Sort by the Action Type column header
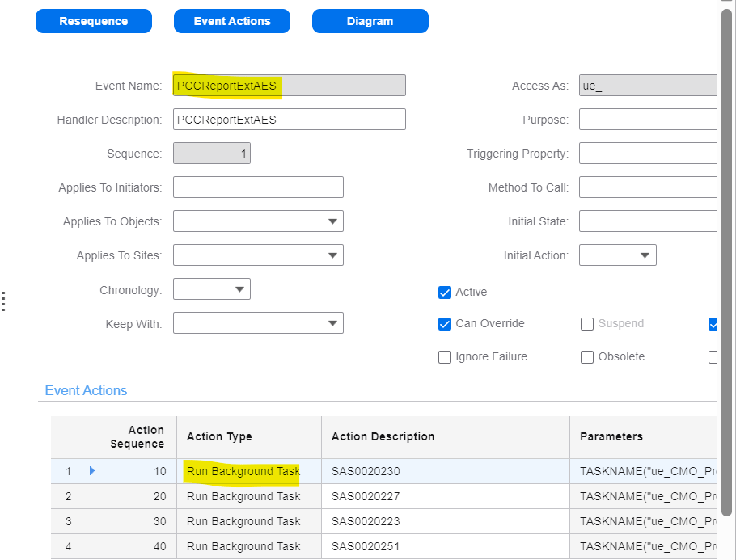 tap(249, 437)
